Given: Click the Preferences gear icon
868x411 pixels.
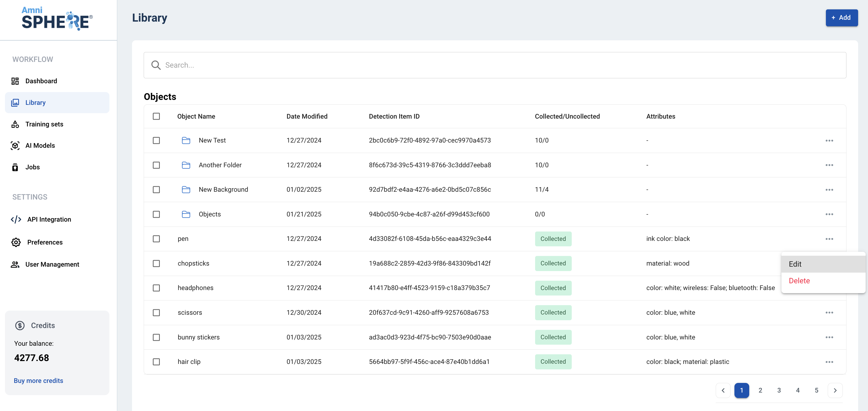Looking at the screenshot, I should [16, 242].
